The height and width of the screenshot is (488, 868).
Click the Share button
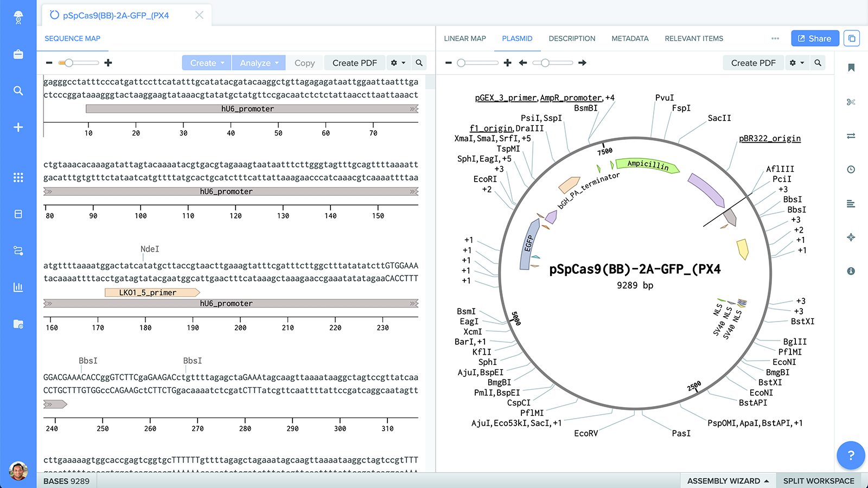pos(815,38)
